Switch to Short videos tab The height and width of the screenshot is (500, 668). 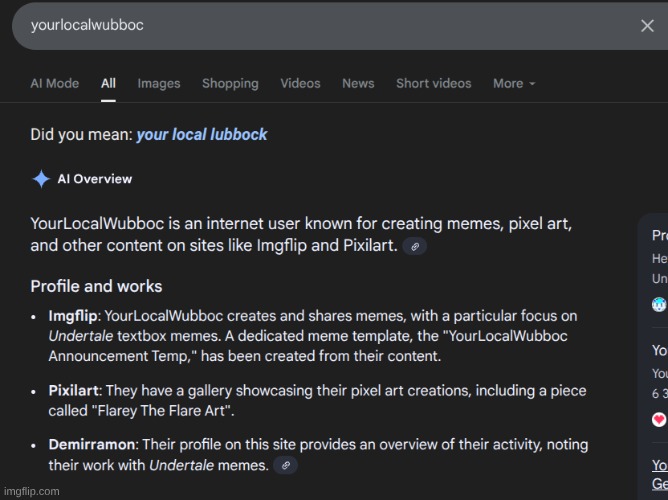[434, 83]
